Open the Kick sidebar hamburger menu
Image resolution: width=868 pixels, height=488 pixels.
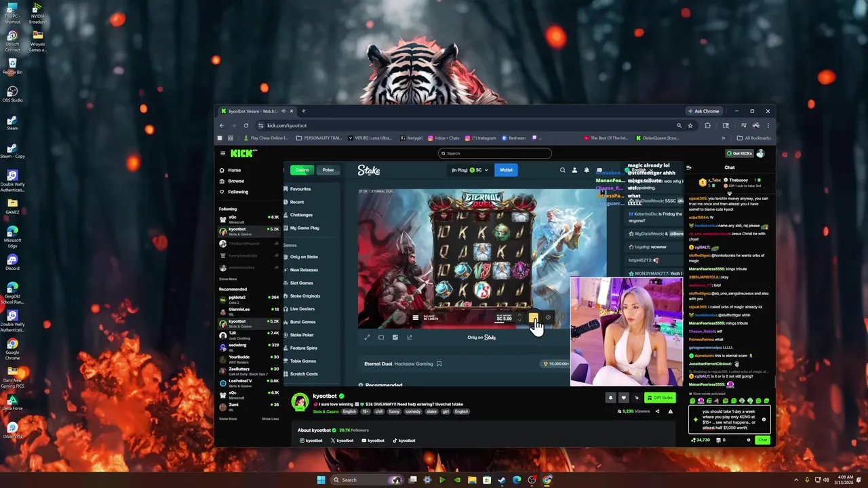click(222, 153)
